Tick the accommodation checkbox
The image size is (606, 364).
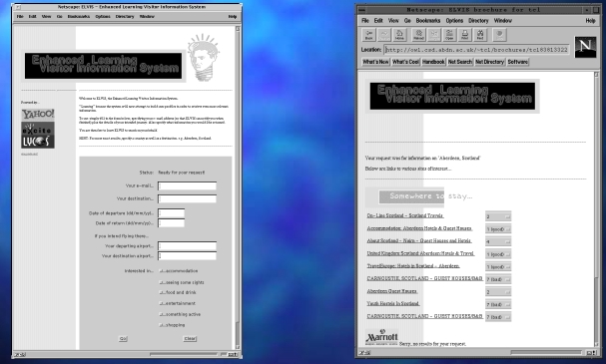tap(161, 271)
